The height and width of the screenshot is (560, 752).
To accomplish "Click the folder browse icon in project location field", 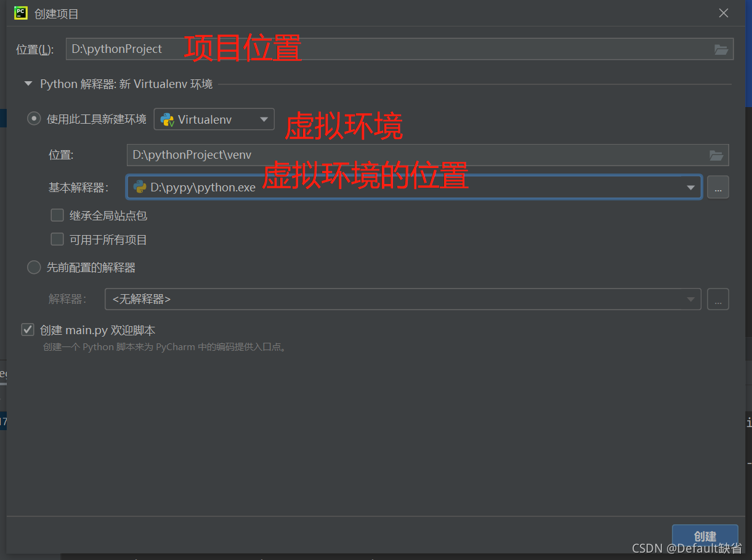I will (x=721, y=50).
